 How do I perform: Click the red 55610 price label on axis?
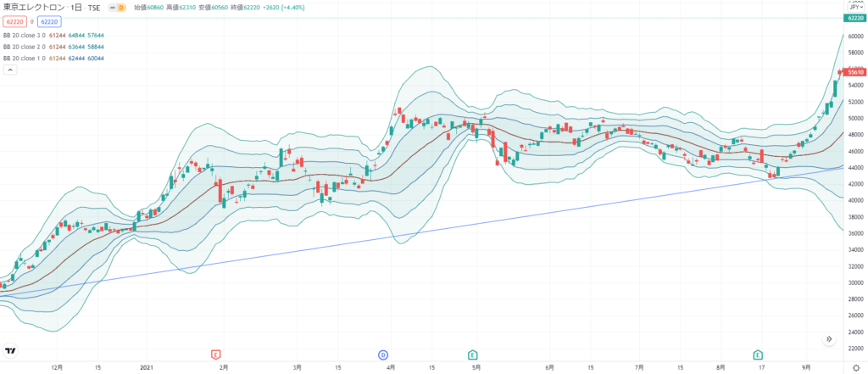point(855,72)
